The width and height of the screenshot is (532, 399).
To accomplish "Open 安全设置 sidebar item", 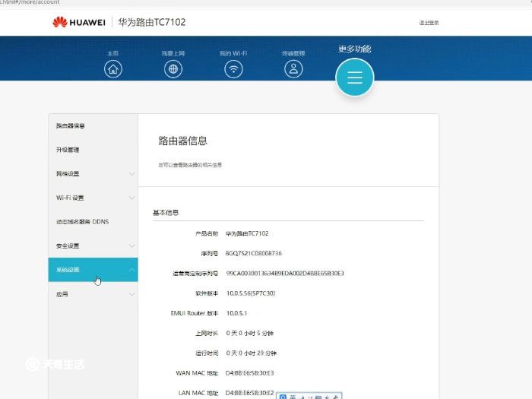I will [93, 245].
